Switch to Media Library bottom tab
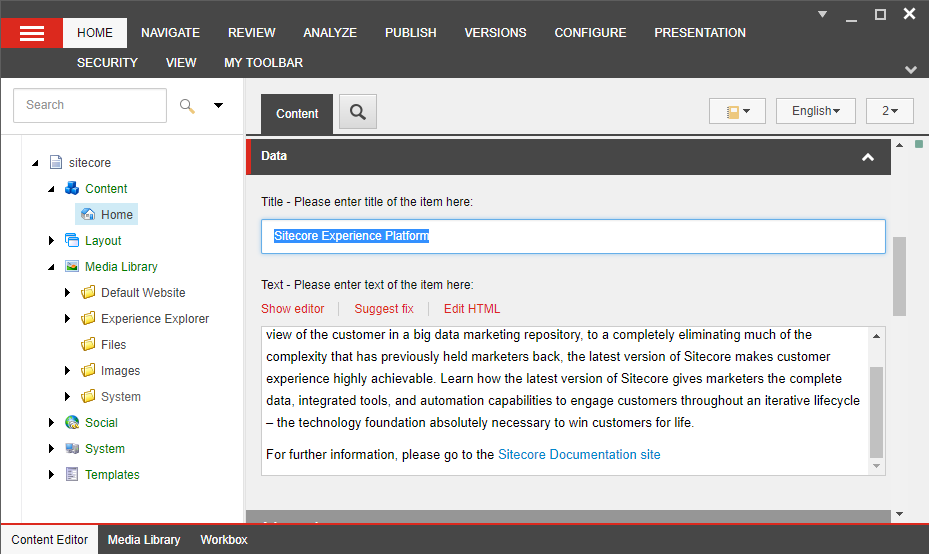 pos(144,540)
